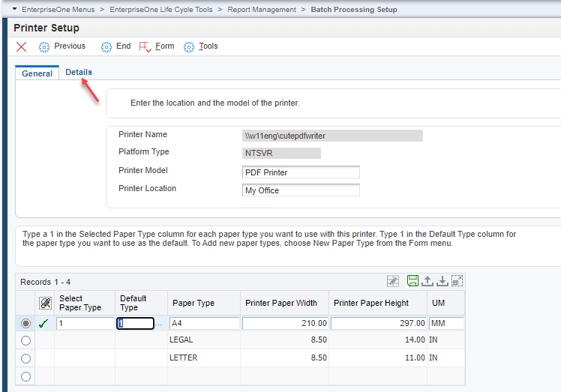561x392 pixels.
Task: Click the Printer Name field
Action: (332, 136)
